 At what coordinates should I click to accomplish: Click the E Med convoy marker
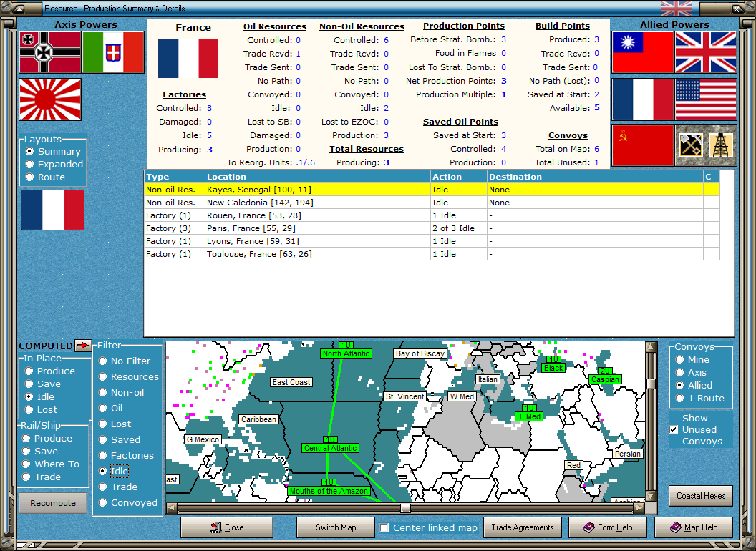click(x=529, y=416)
